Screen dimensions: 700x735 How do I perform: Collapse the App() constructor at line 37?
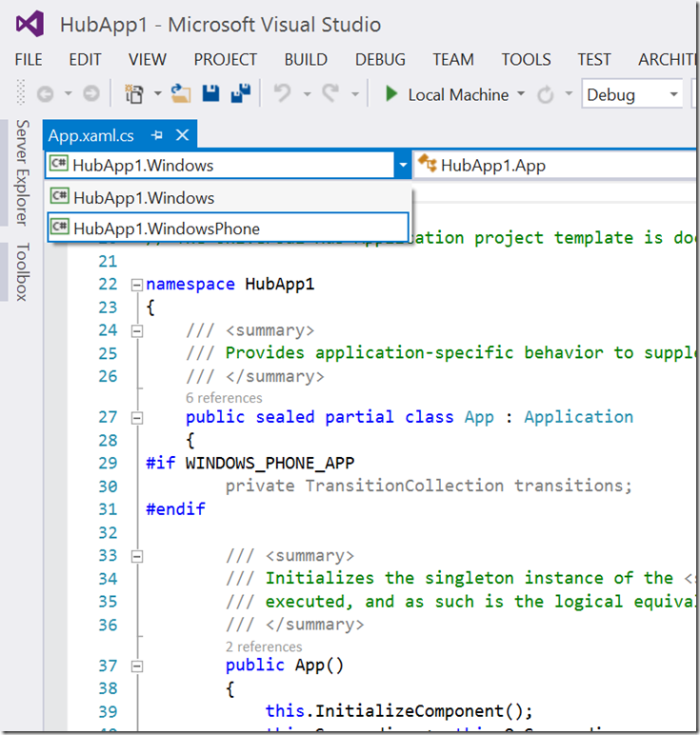(136, 666)
